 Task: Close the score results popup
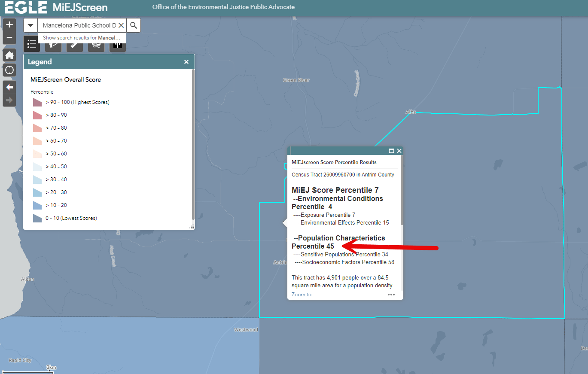[399, 151]
